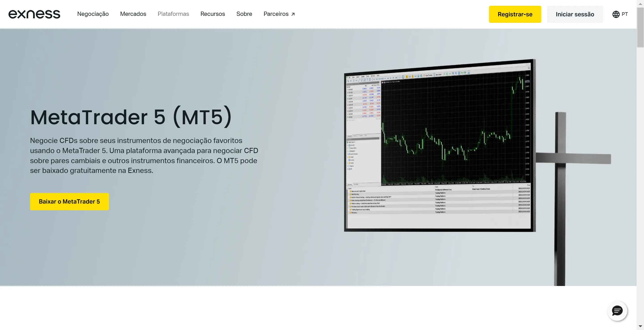The height and width of the screenshot is (330, 644).
Task: Click the Iniciar sessão button
Action: click(575, 14)
